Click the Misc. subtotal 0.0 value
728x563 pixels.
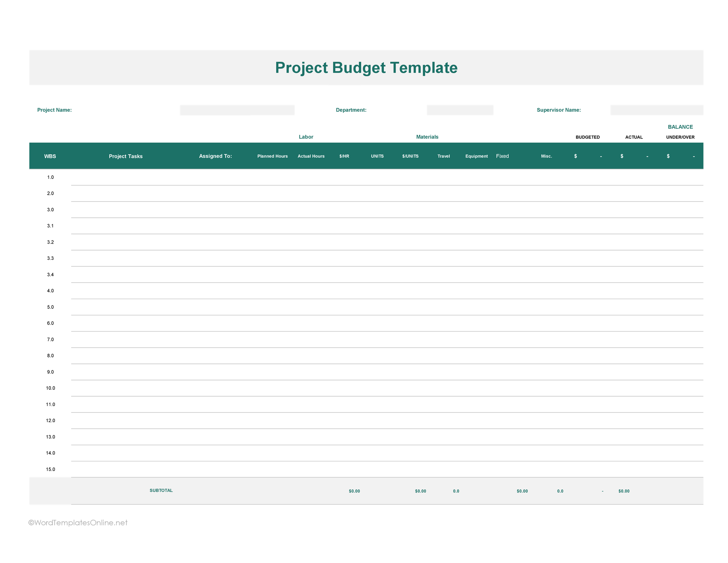pyautogui.click(x=560, y=491)
